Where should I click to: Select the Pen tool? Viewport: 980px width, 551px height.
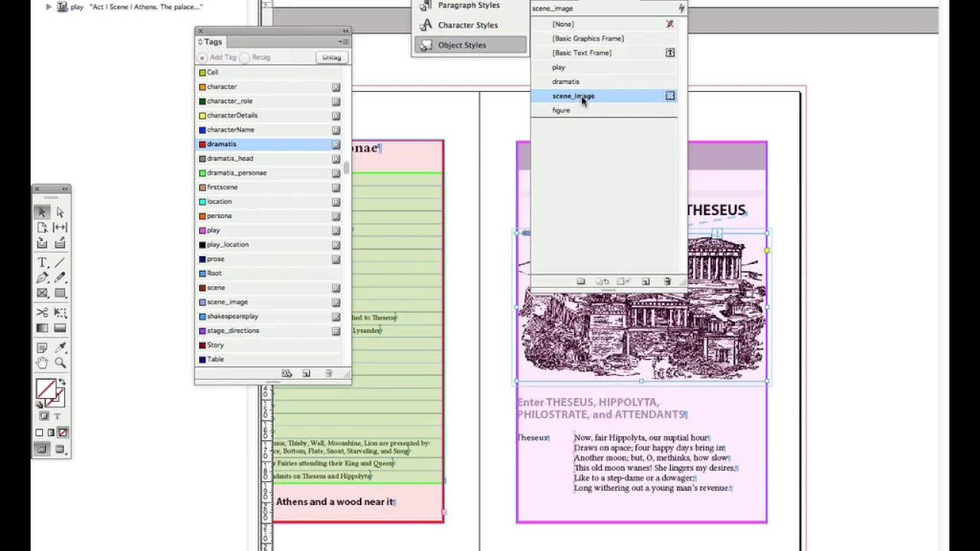(x=42, y=278)
